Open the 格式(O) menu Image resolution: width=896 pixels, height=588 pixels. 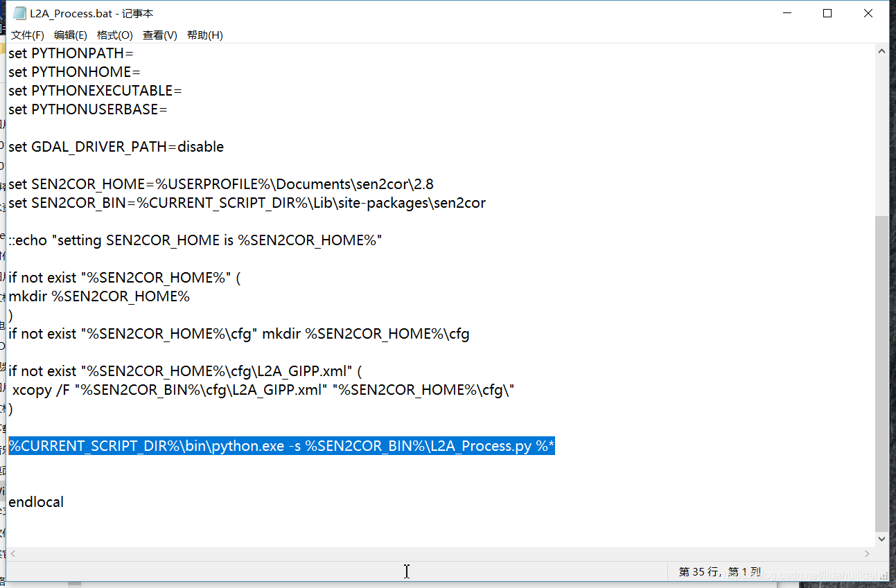pos(115,35)
